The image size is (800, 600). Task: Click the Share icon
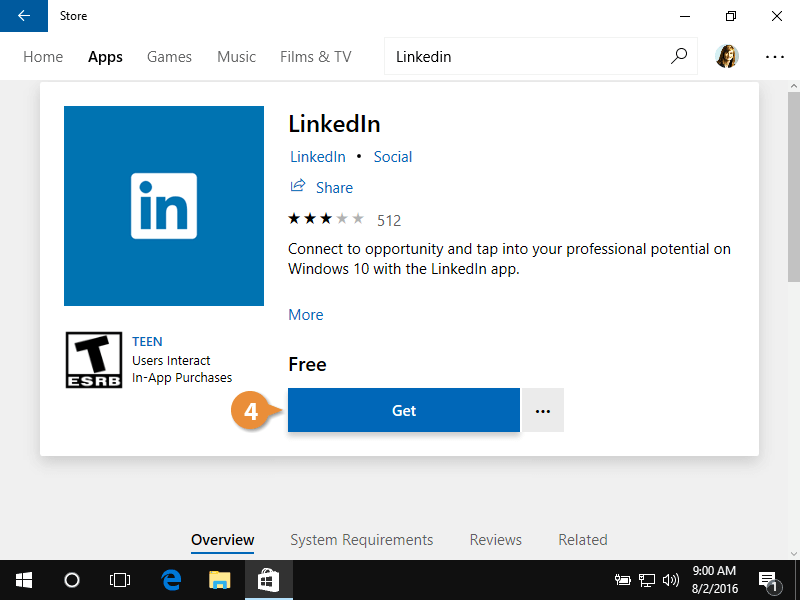click(298, 186)
